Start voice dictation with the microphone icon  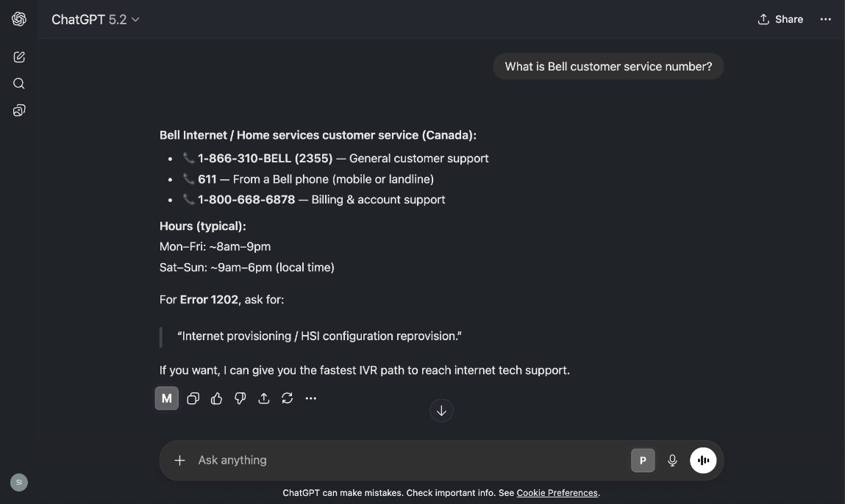tap(672, 460)
